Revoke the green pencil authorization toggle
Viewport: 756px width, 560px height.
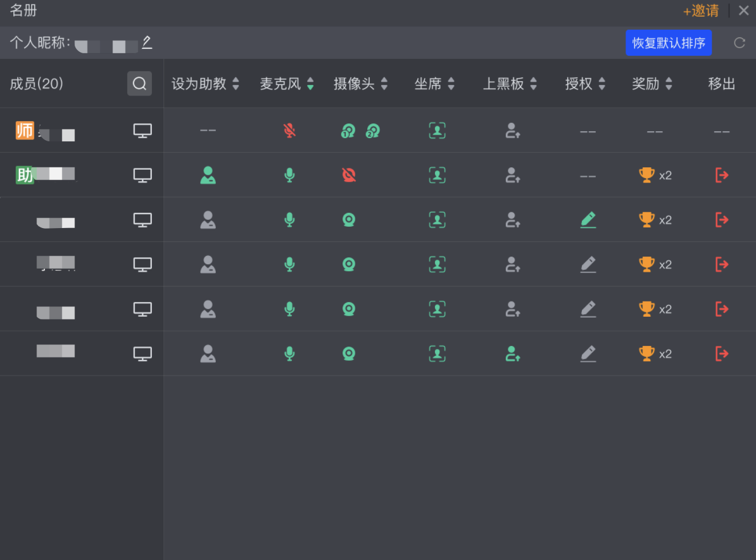(588, 220)
